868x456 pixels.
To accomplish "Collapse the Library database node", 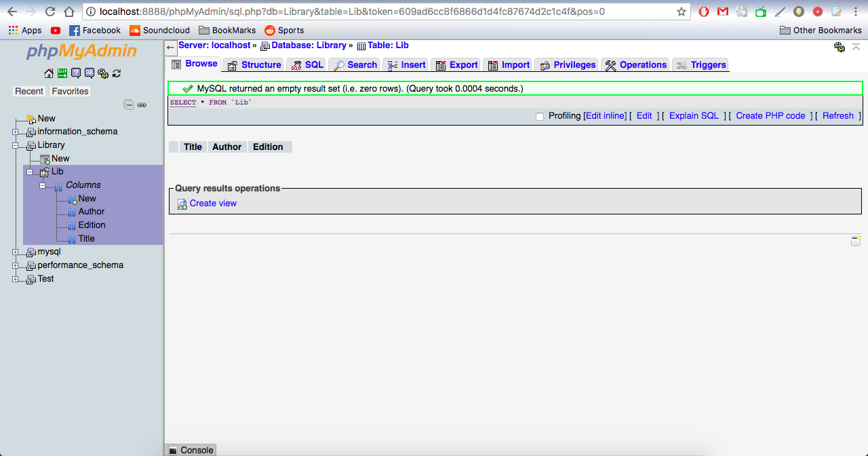I will [16, 145].
